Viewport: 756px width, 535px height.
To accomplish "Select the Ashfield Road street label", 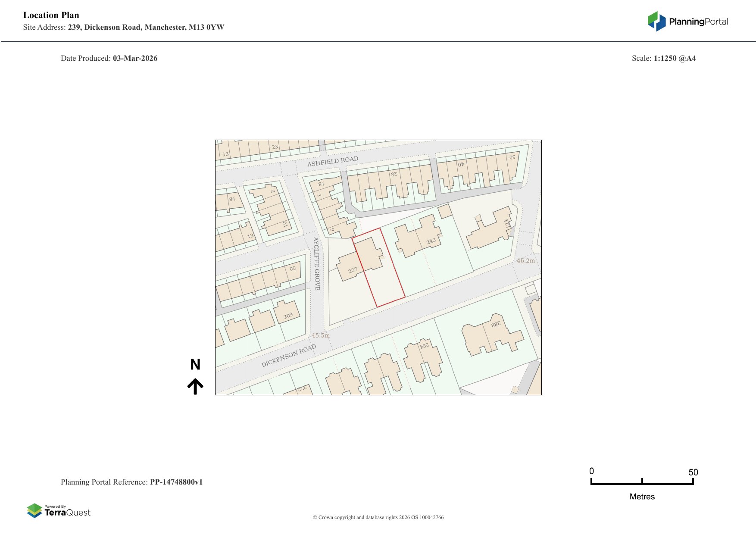I will coord(332,161).
